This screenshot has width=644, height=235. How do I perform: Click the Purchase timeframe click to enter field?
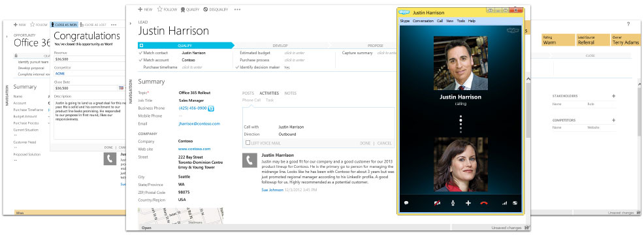pos(192,67)
